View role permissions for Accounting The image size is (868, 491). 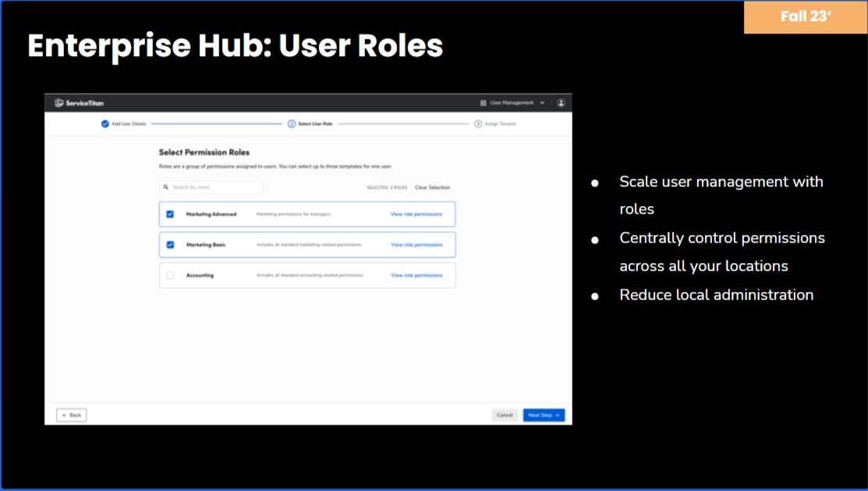416,276
